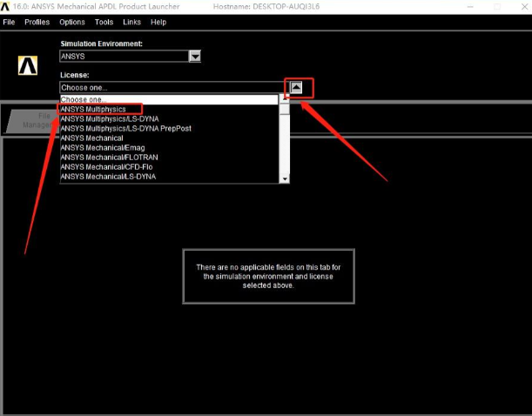Open the File menu

coord(9,22)
